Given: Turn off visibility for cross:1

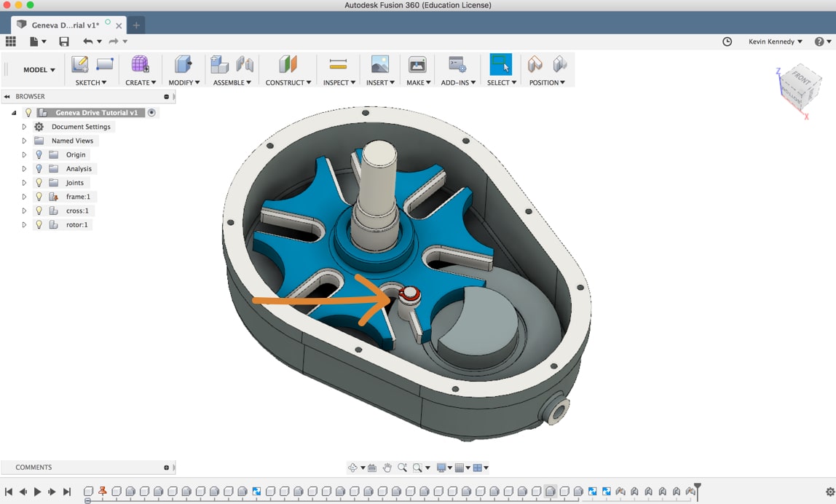Looking at the screenshot, I should click(39, 210).
